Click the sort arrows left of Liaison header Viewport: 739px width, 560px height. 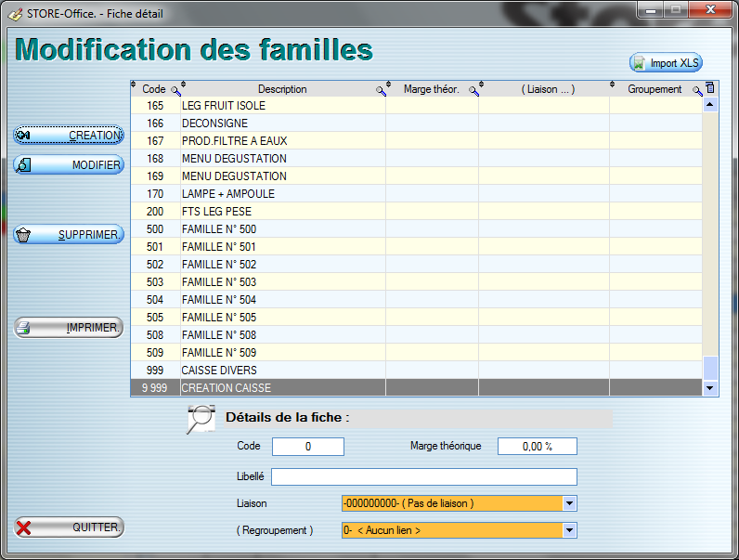(x=484, y=88)
